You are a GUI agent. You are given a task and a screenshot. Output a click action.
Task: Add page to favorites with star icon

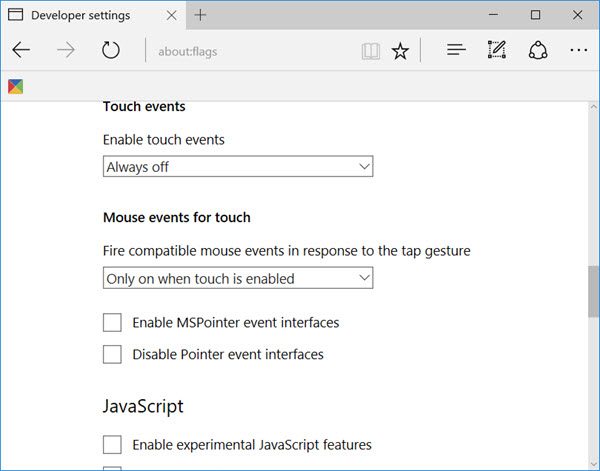(400, 51)
